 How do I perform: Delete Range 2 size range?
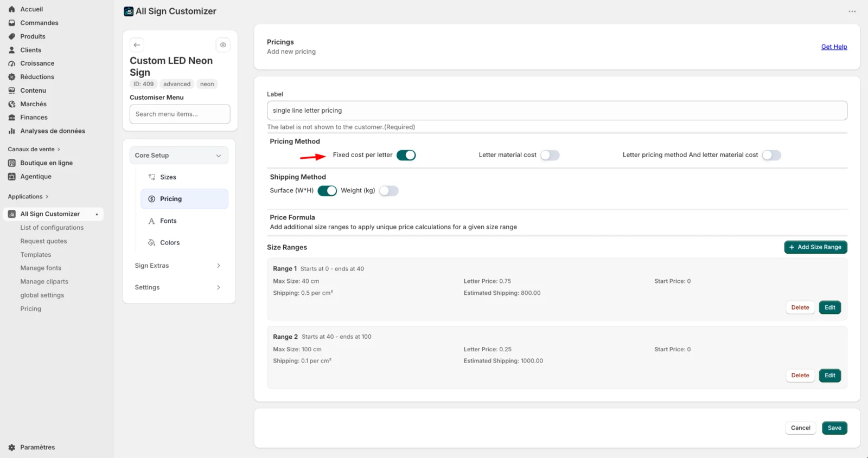click(x=800, y=376)
